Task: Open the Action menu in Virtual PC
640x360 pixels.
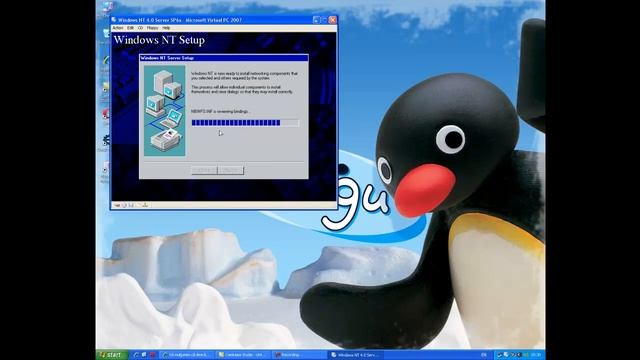Action: click(118, 28)
